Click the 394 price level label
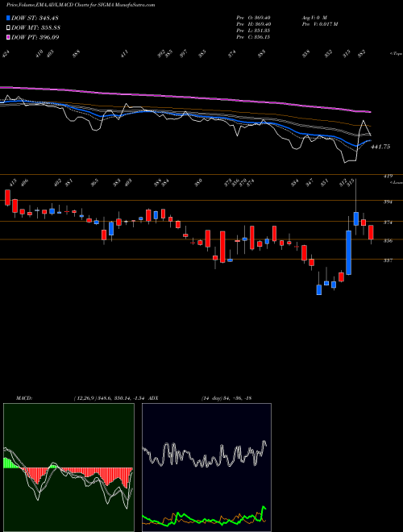 tap(388, 202)
